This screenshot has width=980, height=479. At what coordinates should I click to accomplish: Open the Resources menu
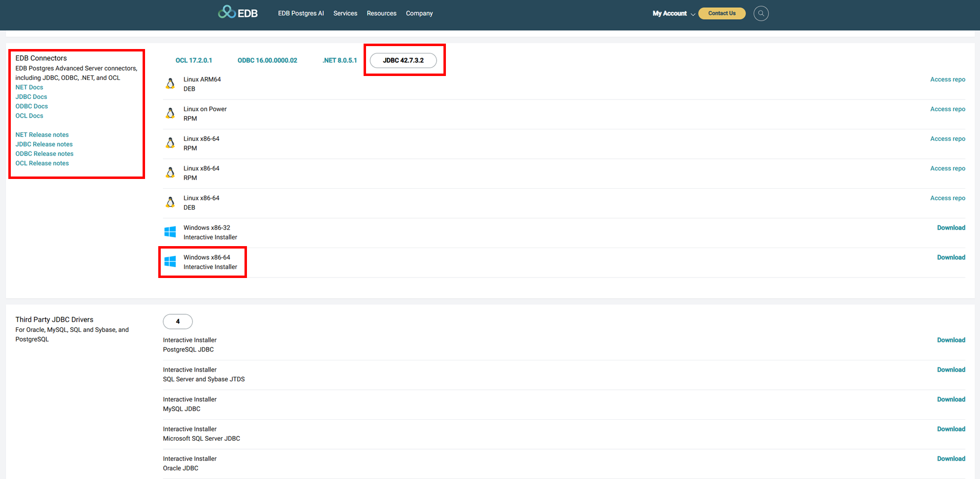[382, 13]
